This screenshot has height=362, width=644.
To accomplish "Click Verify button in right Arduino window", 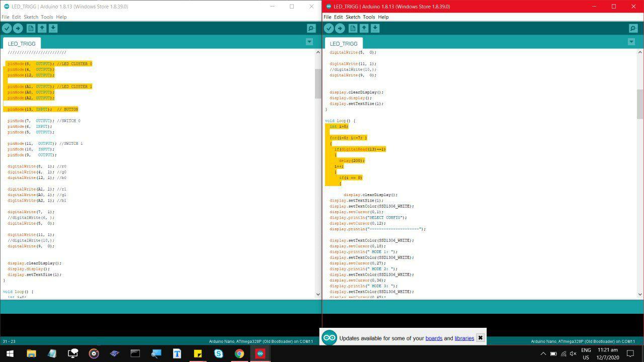I will (x=329, y=29).
